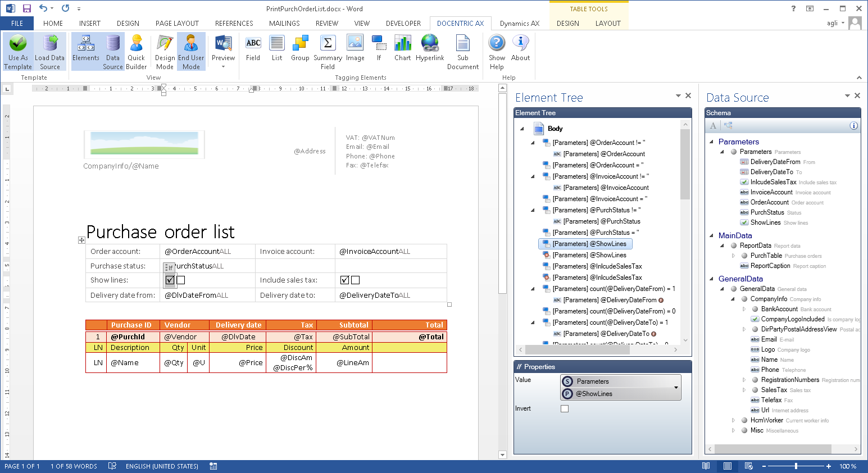Image resolution: width=868 pixels, height=473 pixels.
Task: Insert a List tagging element
Action: [277, 48]
